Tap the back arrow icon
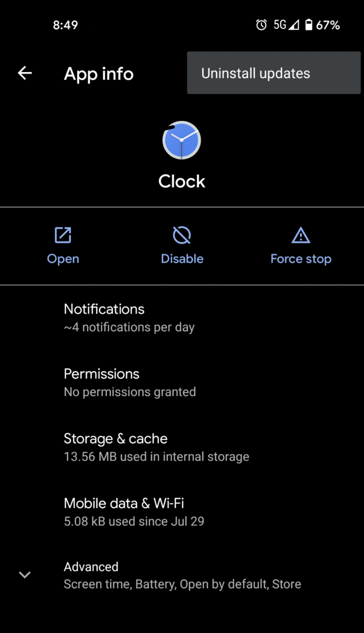 (25, 73)
